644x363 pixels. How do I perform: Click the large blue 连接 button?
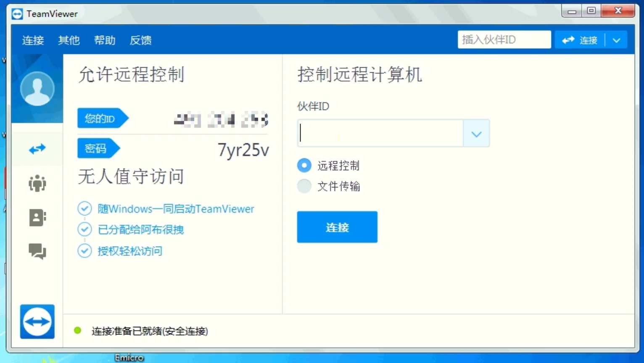[x=337, y=227]
